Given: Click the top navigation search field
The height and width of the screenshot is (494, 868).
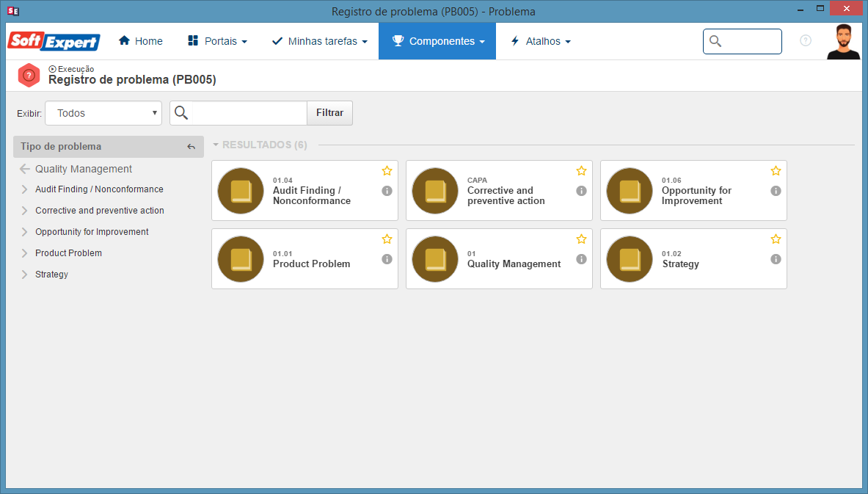Looking at the screenshot, I should pos(743,42).
